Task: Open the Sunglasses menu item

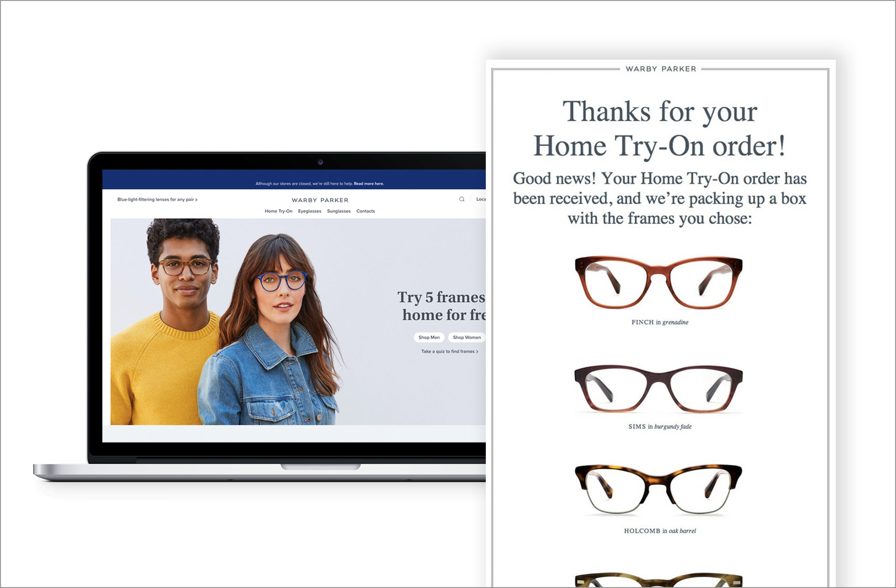Action: [339, 211]
